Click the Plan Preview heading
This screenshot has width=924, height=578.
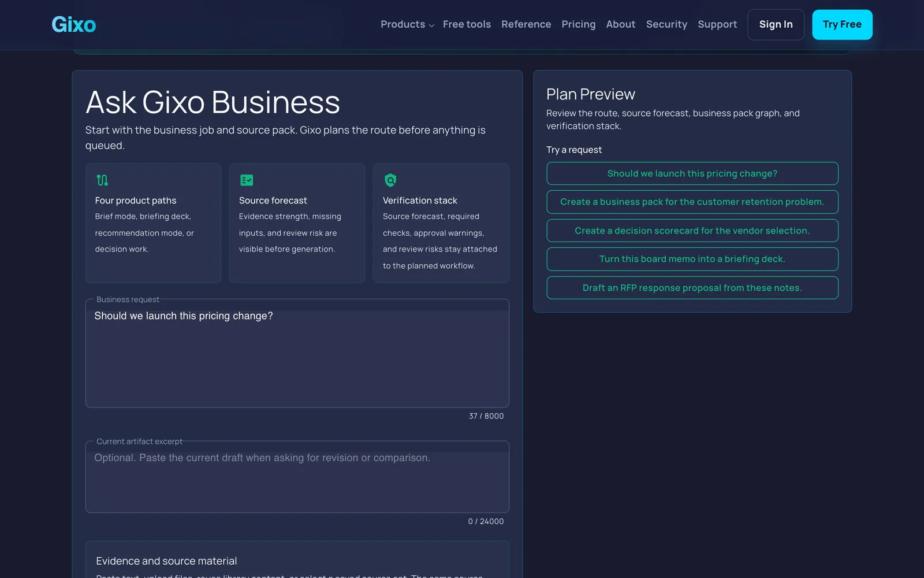[591, 94]
